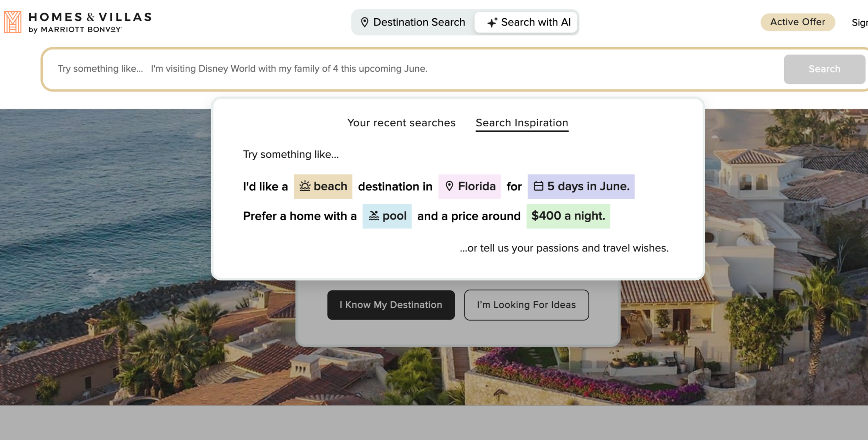Click the purple 5 days in June chip
This screenshot has width=868, height=440.
point(581,187)
